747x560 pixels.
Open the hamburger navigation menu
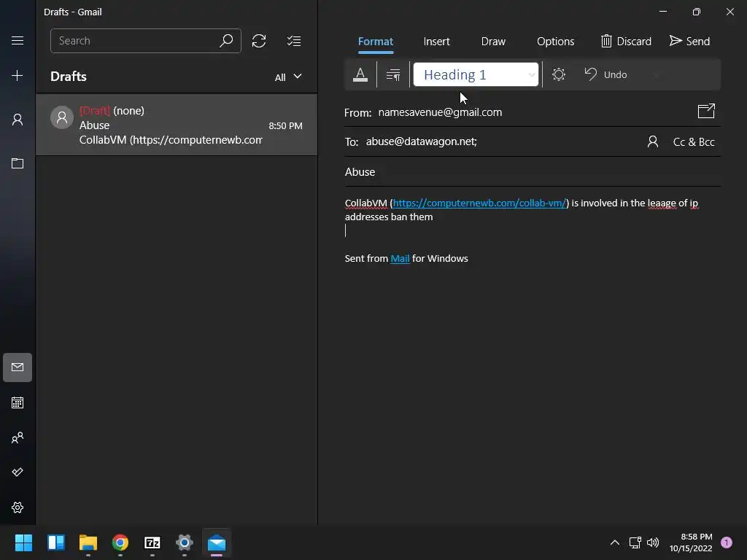[18, 41]
